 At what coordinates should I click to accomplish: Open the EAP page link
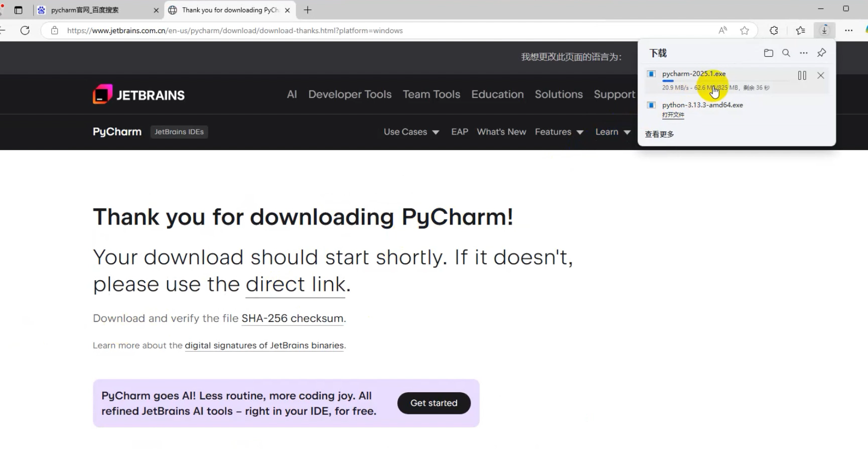coord(460,132)
